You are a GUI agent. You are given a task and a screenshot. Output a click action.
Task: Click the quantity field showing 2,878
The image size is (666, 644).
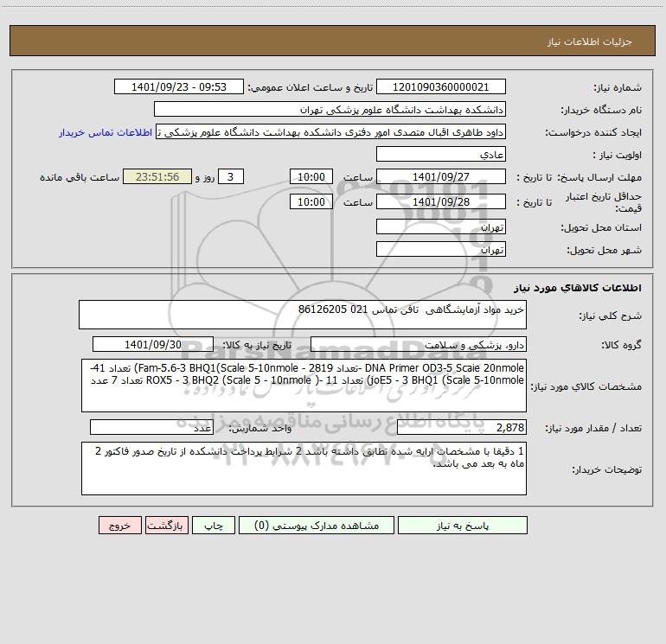462,427
